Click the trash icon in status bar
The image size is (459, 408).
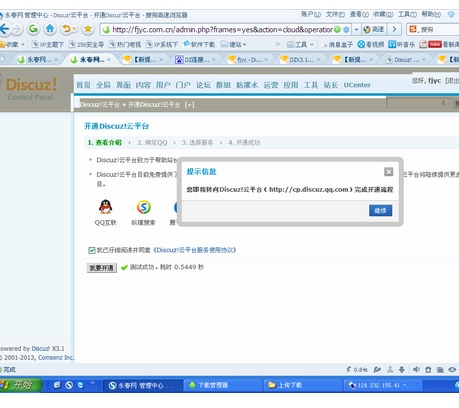click(x=428, y=369)
